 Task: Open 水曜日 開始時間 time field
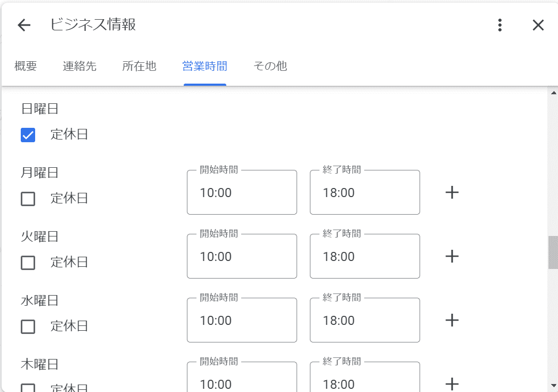(242, 320)
